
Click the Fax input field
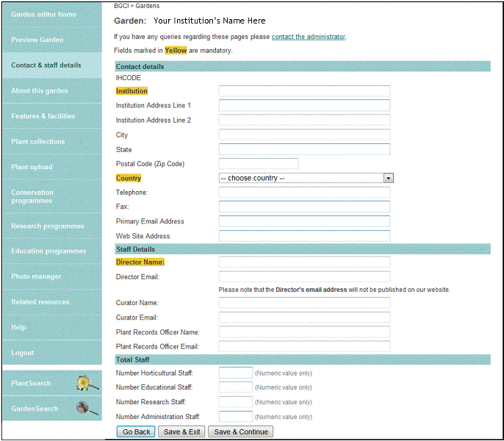pos(304,207)
